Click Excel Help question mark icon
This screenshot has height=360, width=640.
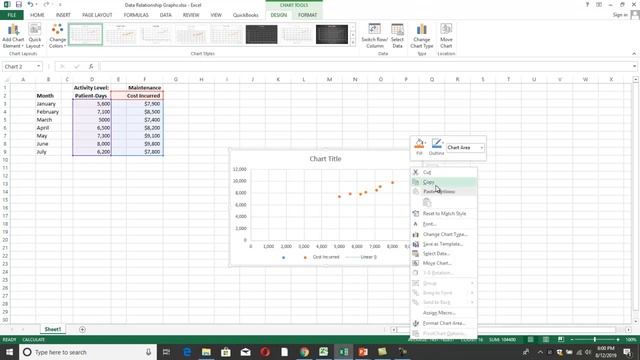point(587,4)
